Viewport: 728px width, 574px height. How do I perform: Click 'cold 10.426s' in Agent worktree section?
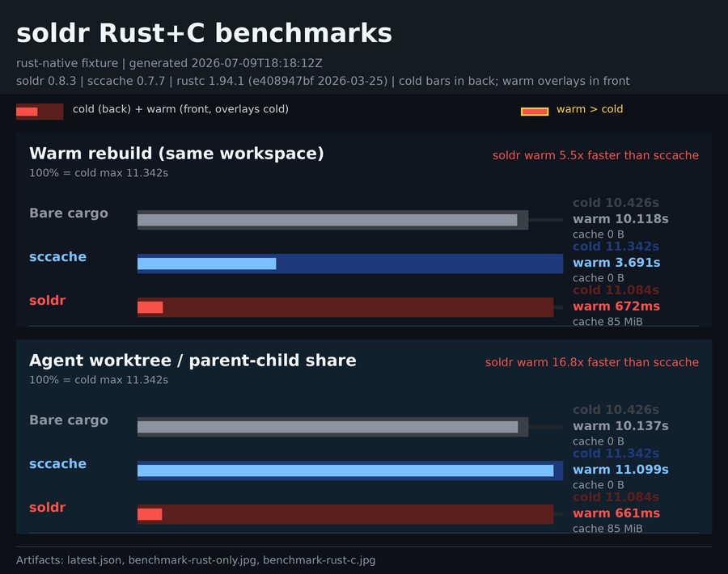[x=616, y=410]
